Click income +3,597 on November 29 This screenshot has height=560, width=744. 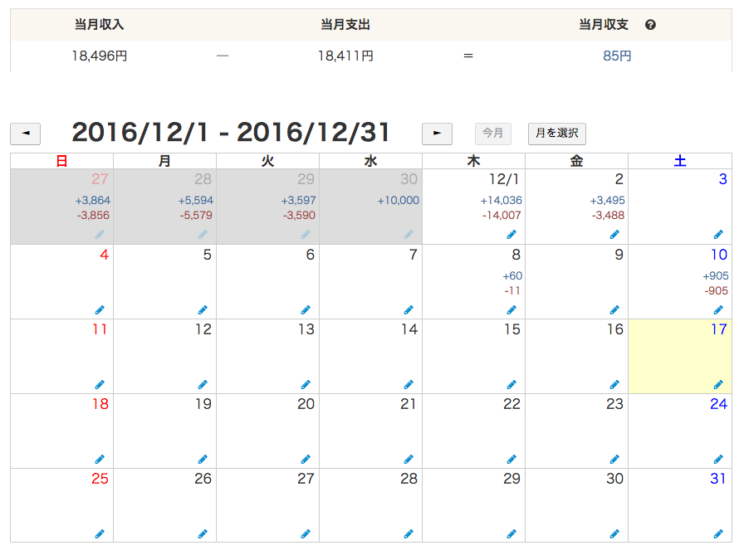298,201
